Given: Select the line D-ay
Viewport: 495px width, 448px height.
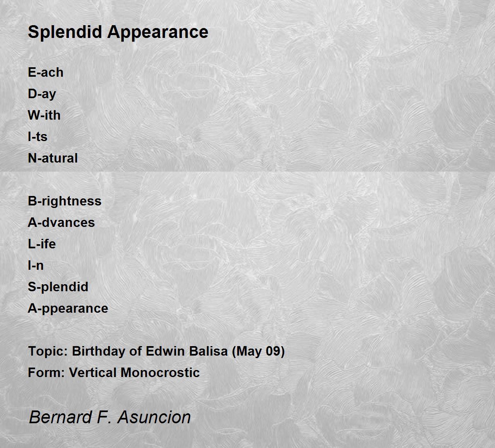Looking at the screenshot, I should click(42, 94).
